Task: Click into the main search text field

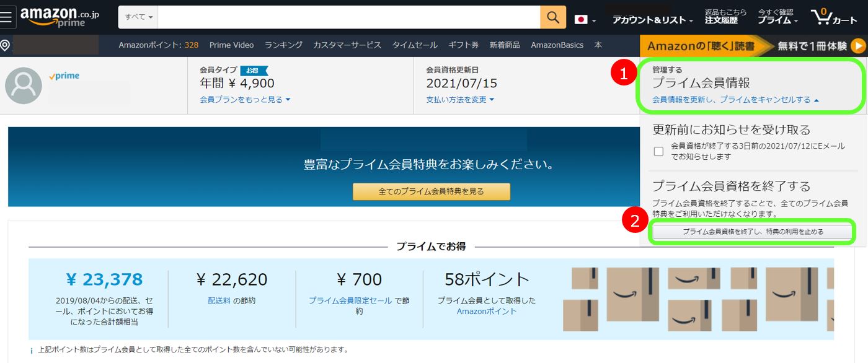Action: point(349,17)
